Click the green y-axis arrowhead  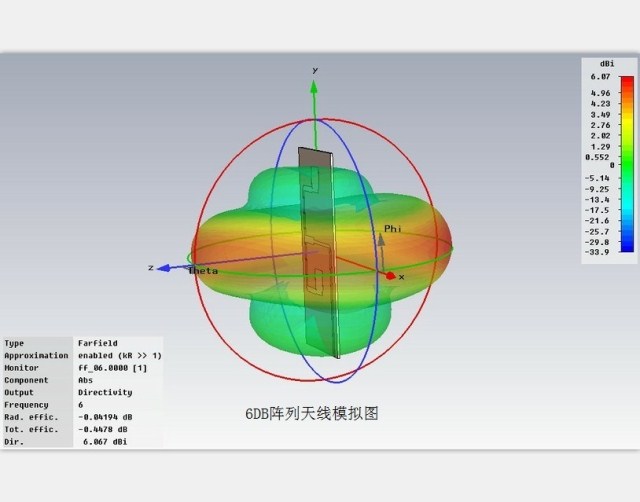point(314,86)
